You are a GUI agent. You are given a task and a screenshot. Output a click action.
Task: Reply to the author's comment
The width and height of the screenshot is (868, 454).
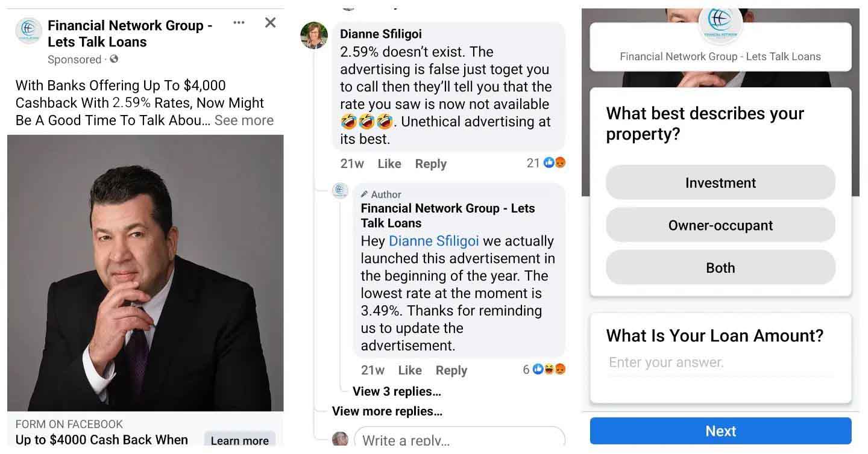(451, 370)
